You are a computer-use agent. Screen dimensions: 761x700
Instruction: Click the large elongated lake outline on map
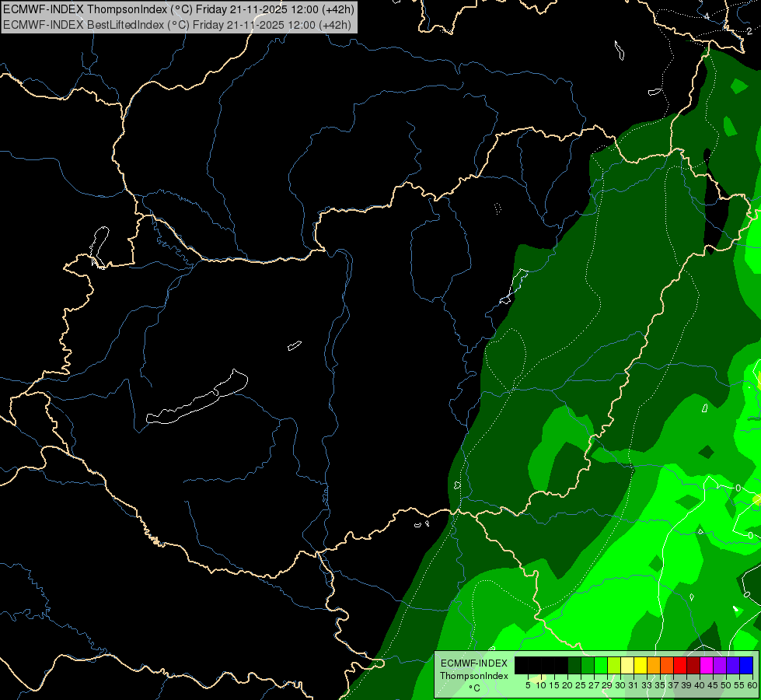[x=197, y=397]
